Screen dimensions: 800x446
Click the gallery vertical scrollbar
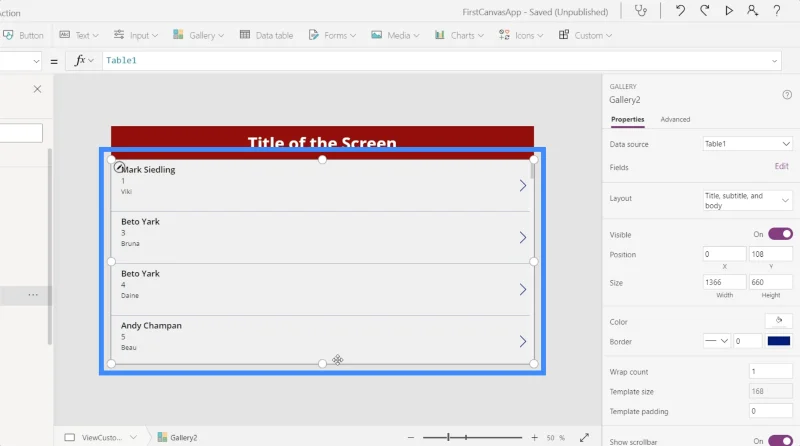pyautogui.click(x=533, y=170)
